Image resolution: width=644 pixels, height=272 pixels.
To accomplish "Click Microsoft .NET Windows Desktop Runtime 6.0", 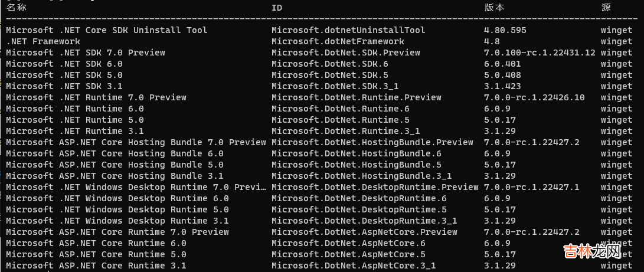I will [117, 198].
